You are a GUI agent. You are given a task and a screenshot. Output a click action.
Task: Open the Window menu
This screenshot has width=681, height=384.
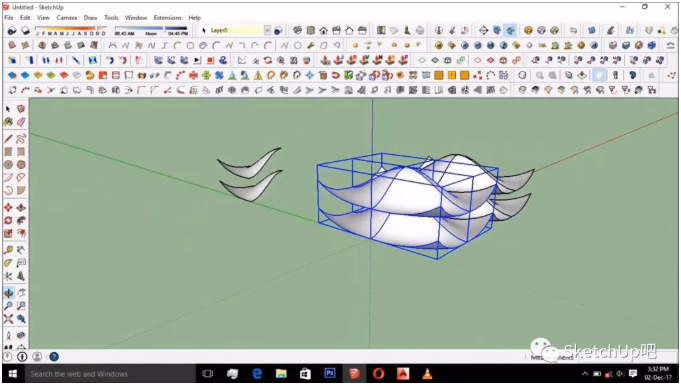coord(136,18)
